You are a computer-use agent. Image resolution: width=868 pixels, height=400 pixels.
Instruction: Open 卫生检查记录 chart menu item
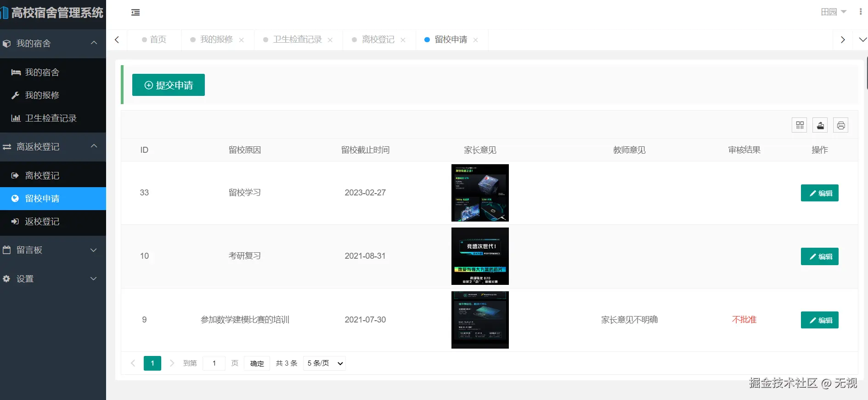[x=53, y=118]
